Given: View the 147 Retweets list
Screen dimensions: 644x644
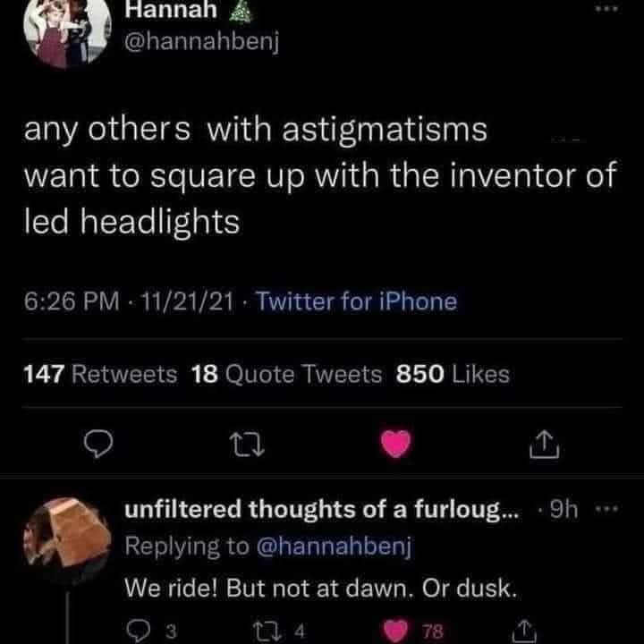Looking at the screenshot, I should pyautogui.click(x=99, y=374).
